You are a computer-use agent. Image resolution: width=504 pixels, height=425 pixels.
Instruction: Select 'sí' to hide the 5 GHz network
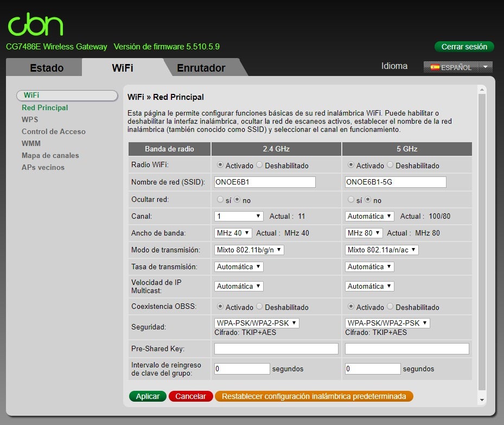pyautogui.click(x=351, y=200)
